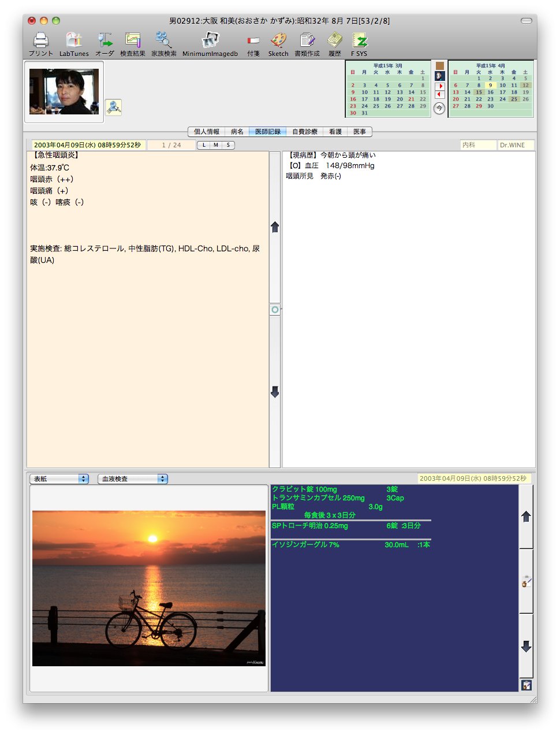560x735 pixels.
Task: Select the M size segment
Action: click(216, 145)
